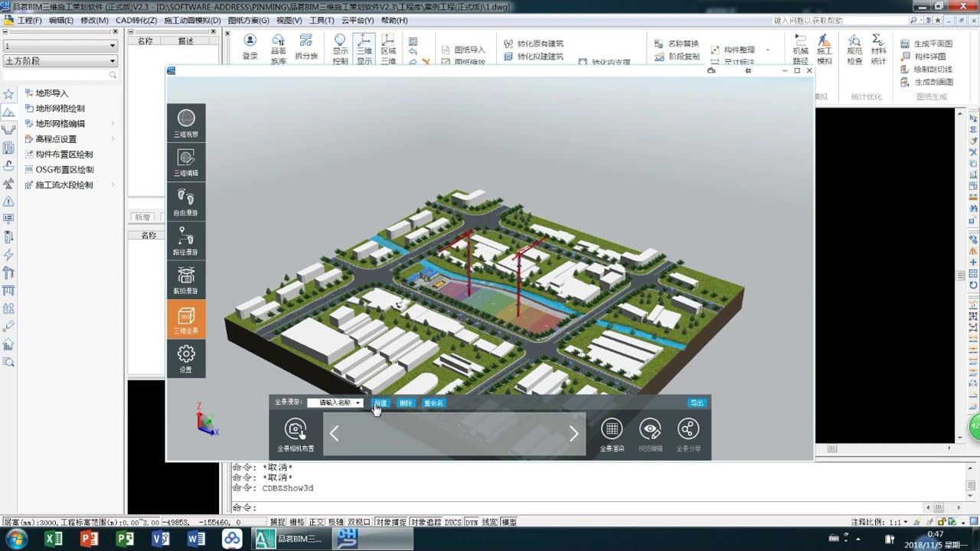Open the 机械路径 machinery path tool
Viewport: 980px width, 551px height.
[800, 49]
